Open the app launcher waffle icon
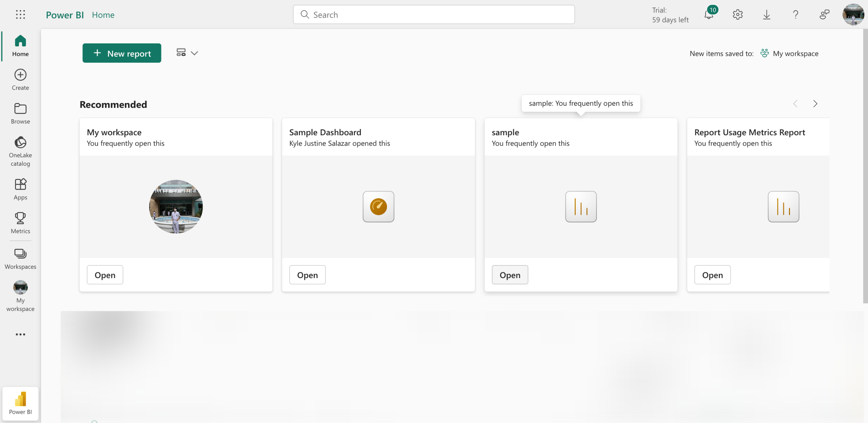Screen dimensions: 868x423 coord(20,14)
